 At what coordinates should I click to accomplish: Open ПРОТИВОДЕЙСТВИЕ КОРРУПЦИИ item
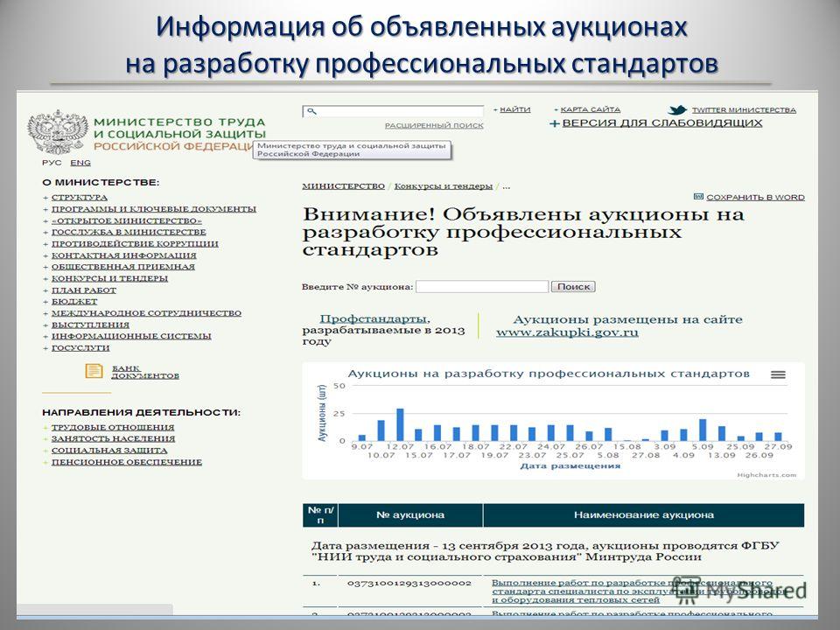click(135, 244)
